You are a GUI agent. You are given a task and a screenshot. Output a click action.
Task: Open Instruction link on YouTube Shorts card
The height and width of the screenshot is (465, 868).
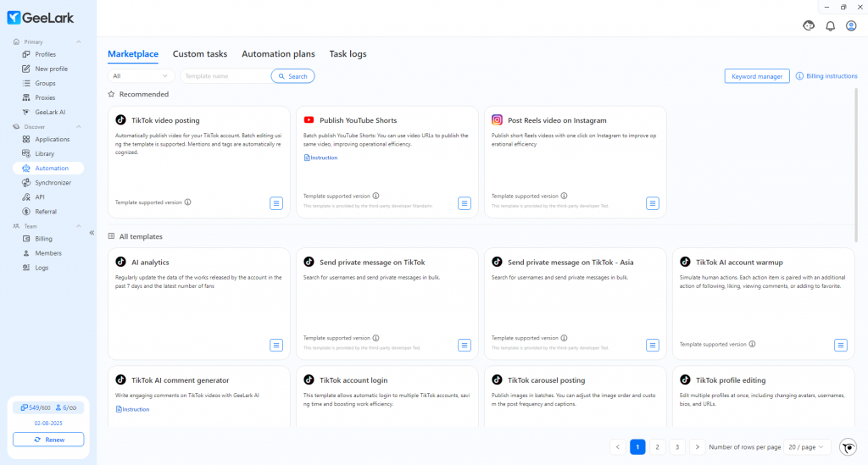point(320,158)
